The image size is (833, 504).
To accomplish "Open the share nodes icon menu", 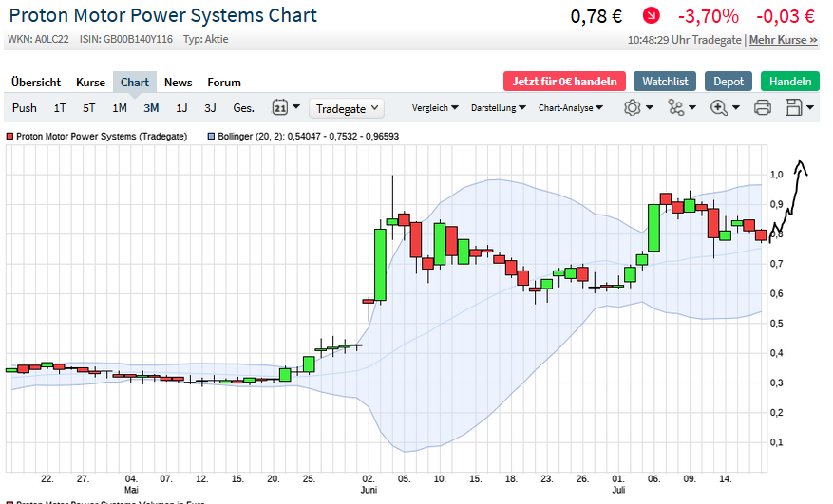I will coord(675,108).
